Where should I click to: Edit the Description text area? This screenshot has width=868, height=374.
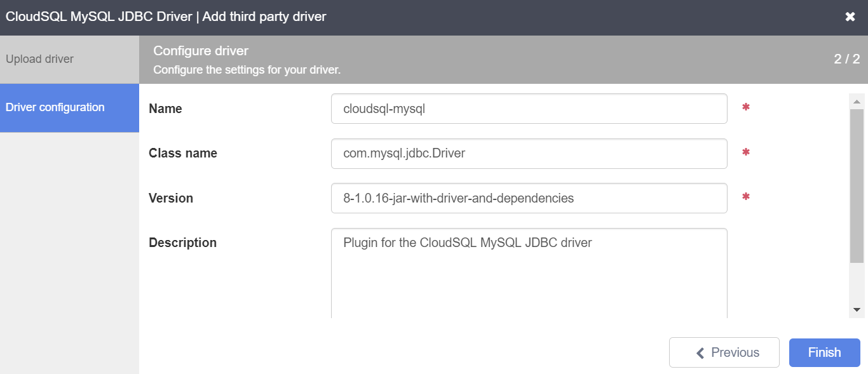point(529,274)
